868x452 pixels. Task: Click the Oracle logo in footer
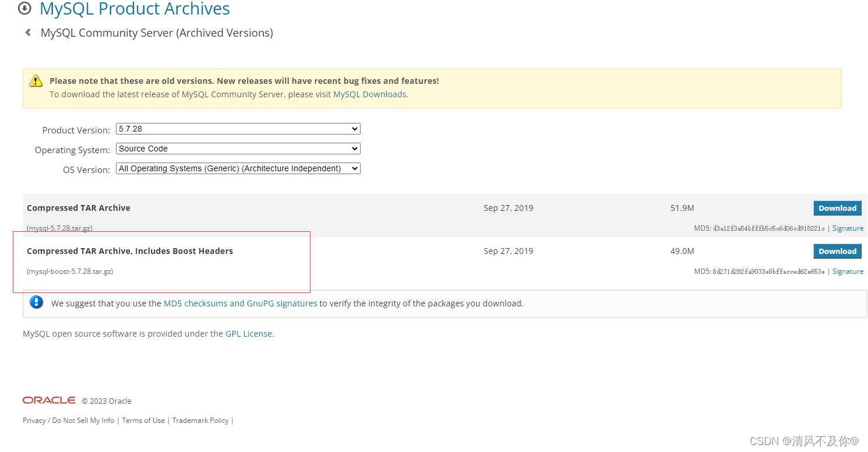[x=49, y=400]
